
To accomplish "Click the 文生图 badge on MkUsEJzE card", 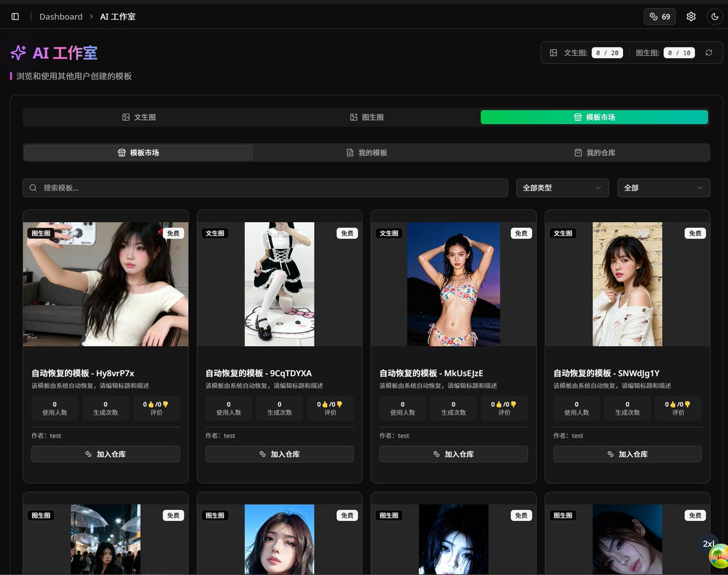I will click(389, 233).
